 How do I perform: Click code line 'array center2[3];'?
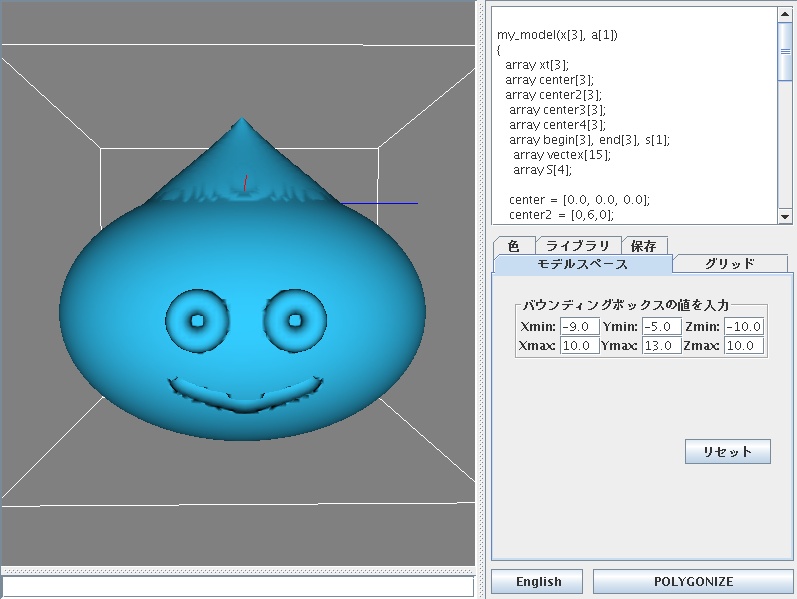point(553,95)
